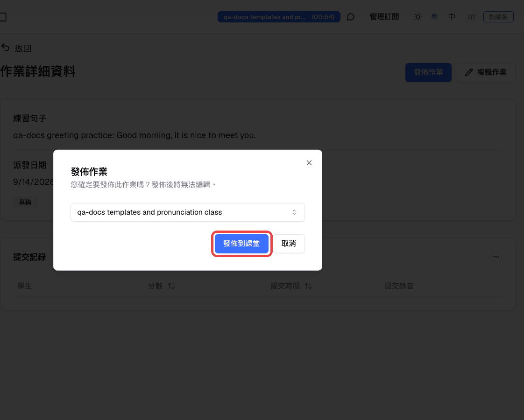Click the 9/14/2026 date value
Viewport: 524px width, 420px height.
point(33,182)
